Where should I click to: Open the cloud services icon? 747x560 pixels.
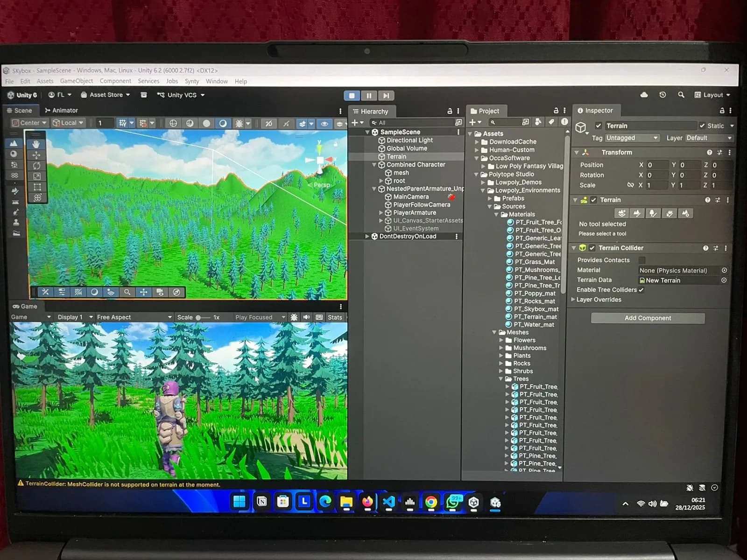(644, 95)
